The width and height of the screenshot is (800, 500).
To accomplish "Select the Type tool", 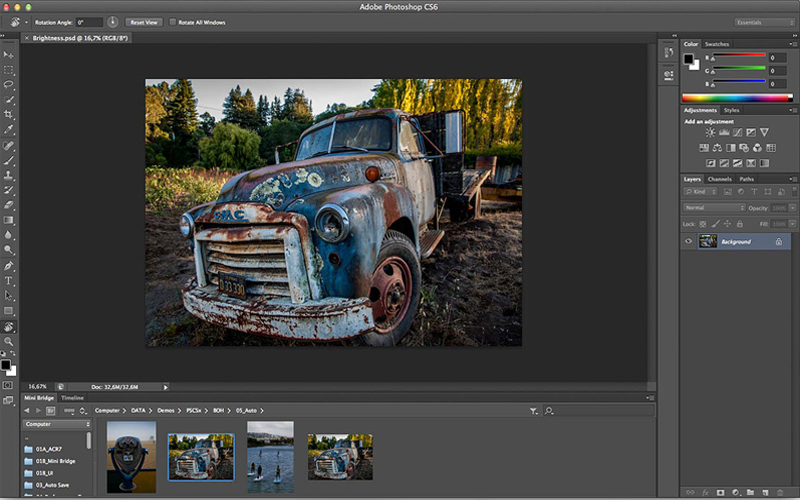I will tap(9, 281).
